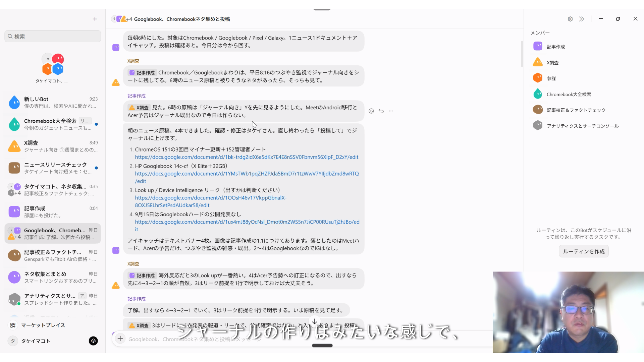The image size is (644, 362).
Task: Open the X調査 conversation in sidebar
Action: [x=53, y=146]
